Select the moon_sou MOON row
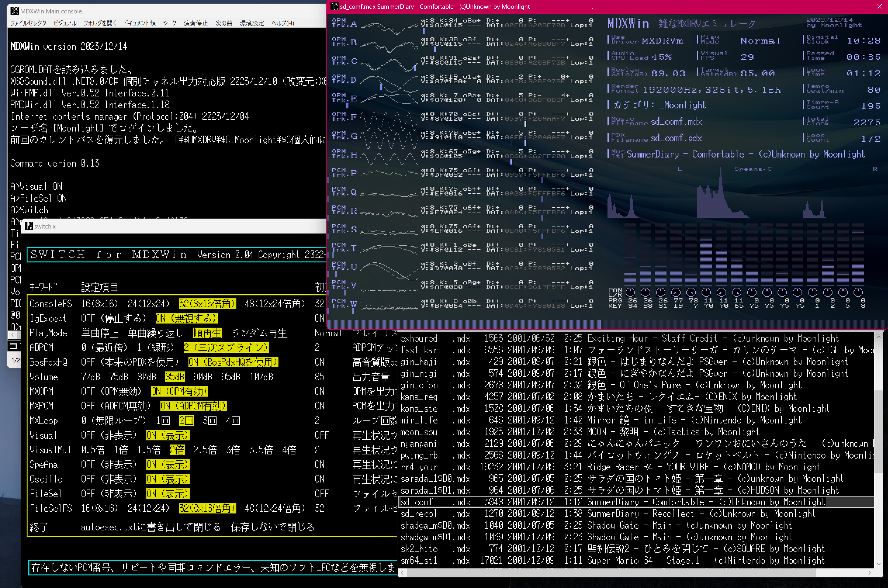Viewport: 888px width, 588px height. click(636, 432)
